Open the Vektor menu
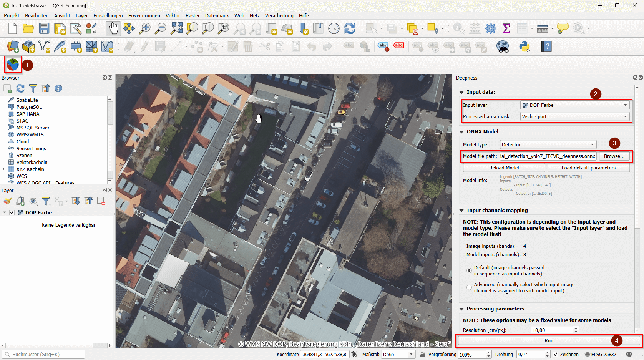The image size is (644, 360). [x=173, y=15]
